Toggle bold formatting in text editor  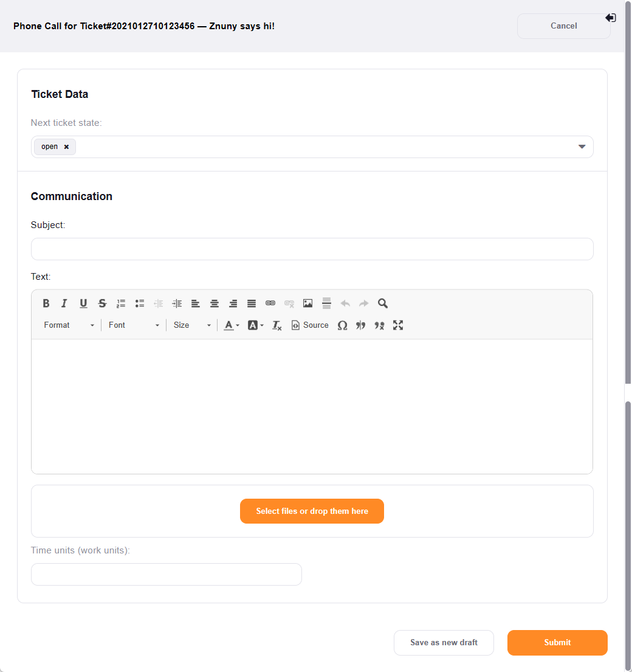tap(46, 303)
